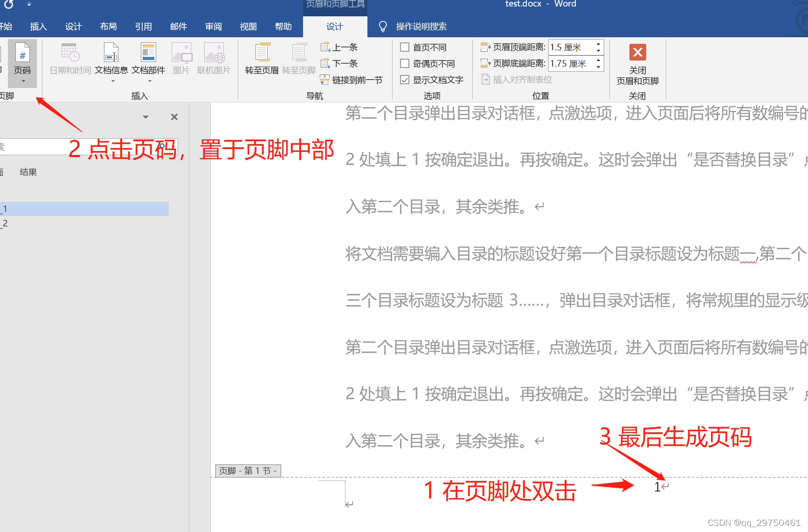Expand 文档部件 dropdown arrow

coord(150,82)
